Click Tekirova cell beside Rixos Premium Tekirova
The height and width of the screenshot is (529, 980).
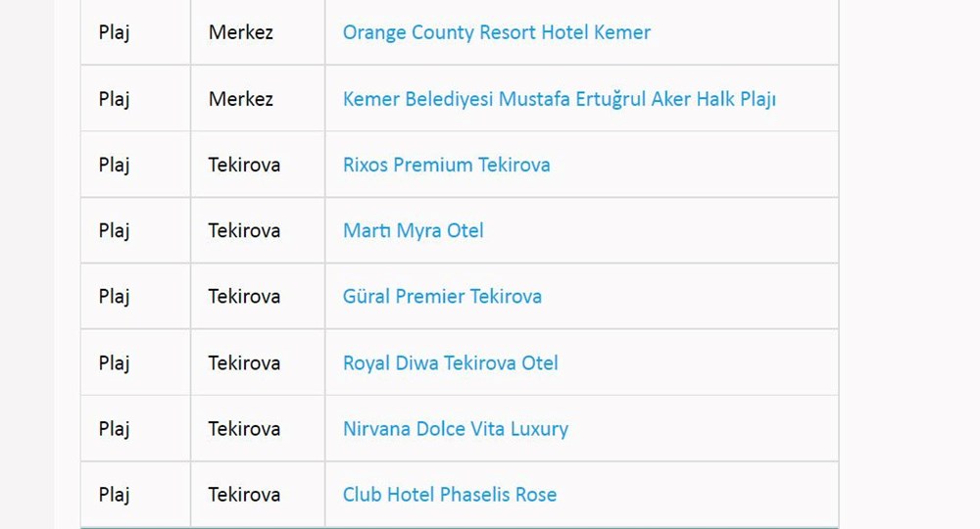(x=244, y=165)
